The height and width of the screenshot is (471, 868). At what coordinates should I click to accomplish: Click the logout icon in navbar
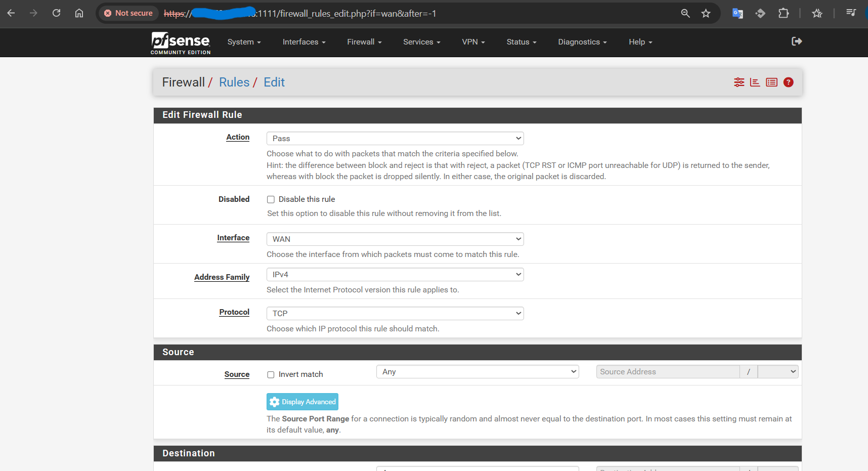(x=797, y=41)
